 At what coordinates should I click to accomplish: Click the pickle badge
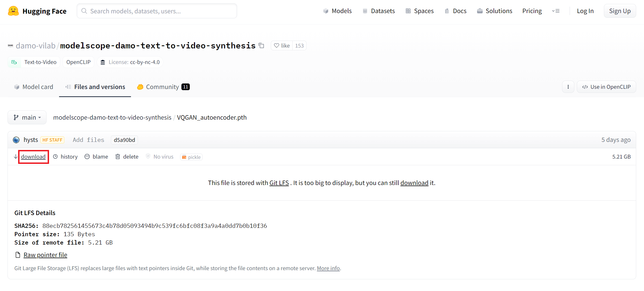coord(191,157)
